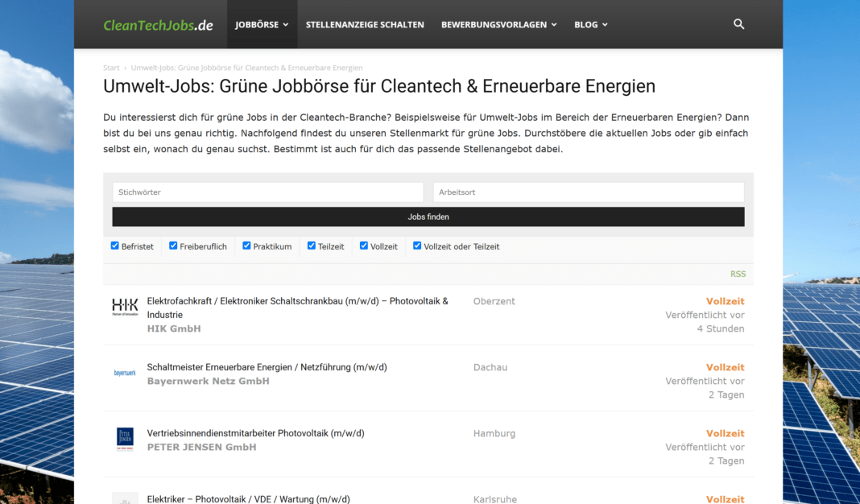Image resolution: width=860 pixels, height=504 pixels.
Task: Open the Schaltmeister Erneuerbare Energien job listing
Action: [267, 367]
